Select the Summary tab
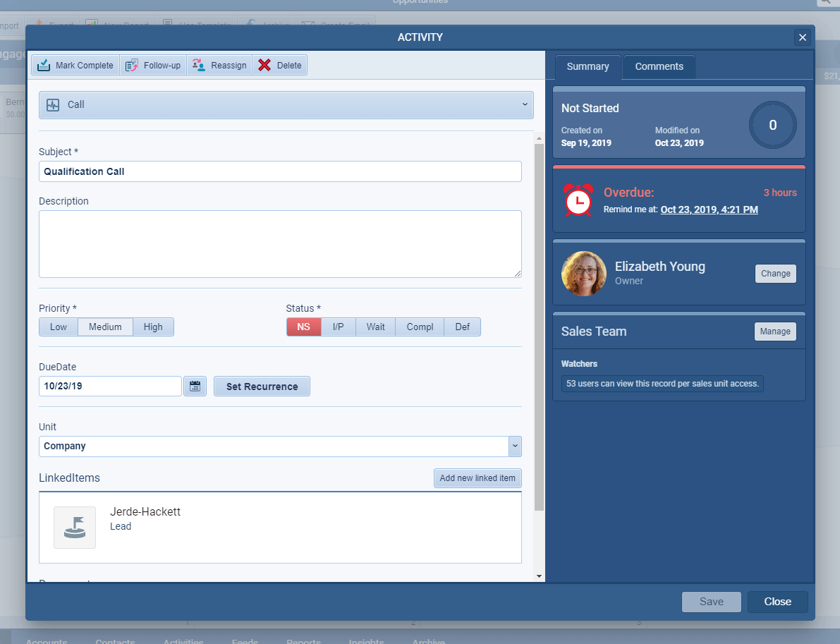 (x=588, y=66)
